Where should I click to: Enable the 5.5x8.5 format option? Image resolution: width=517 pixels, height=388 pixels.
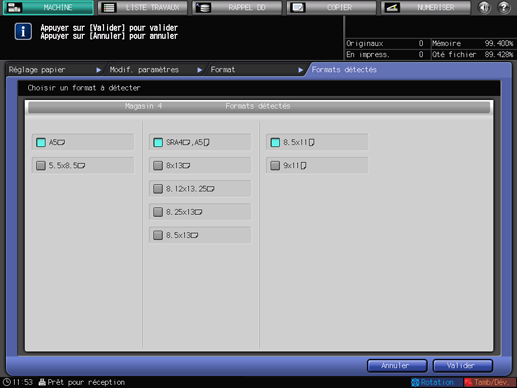click(x=83, y=166)
